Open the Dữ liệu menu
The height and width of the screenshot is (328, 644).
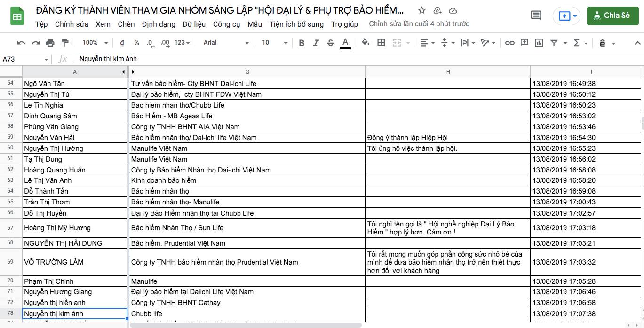point(194,24)
